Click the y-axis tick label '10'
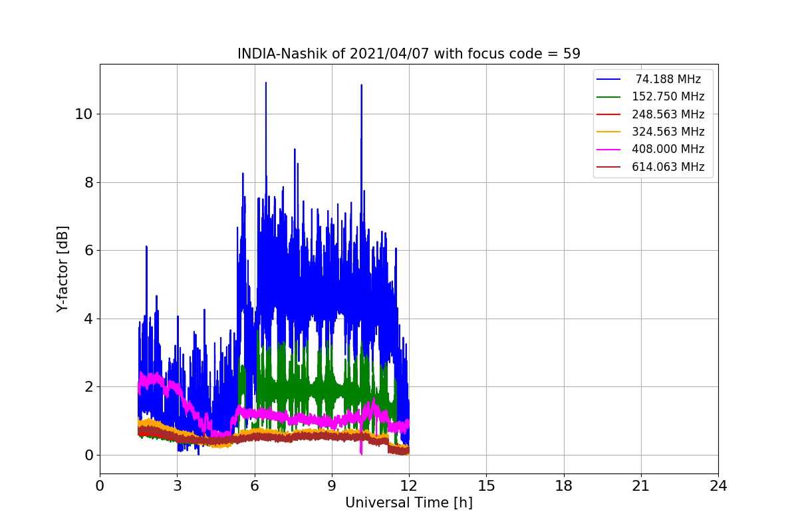Screen dimensions: 798x532 (83, 114)
